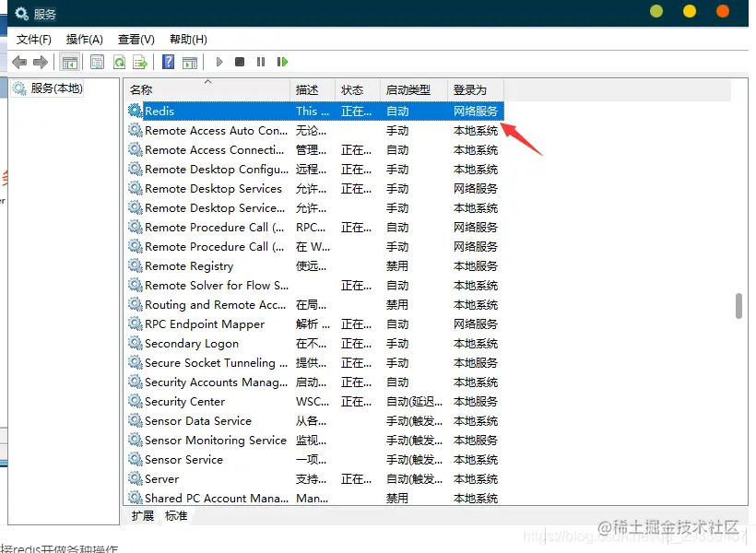Image resolution: width=756 pixels, height=553 pixels.
Task: Click the gear icon beside Secondary Logon
Action: [135, 343]
